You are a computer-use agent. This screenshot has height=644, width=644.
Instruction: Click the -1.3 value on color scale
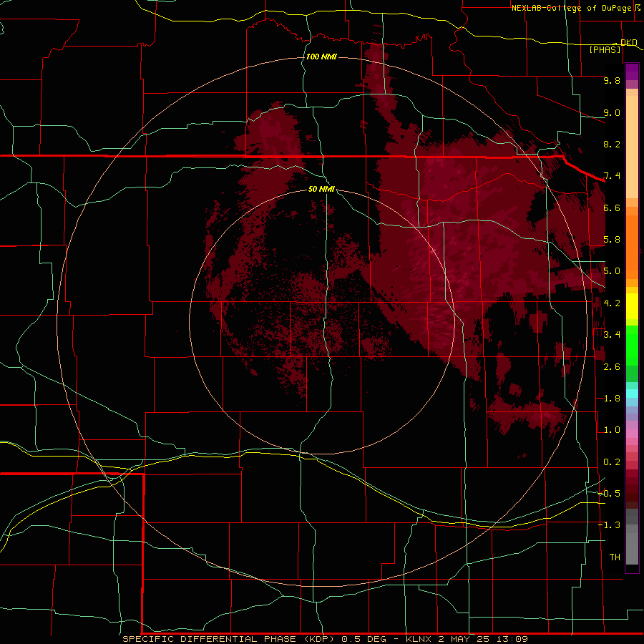click(609, 525)
